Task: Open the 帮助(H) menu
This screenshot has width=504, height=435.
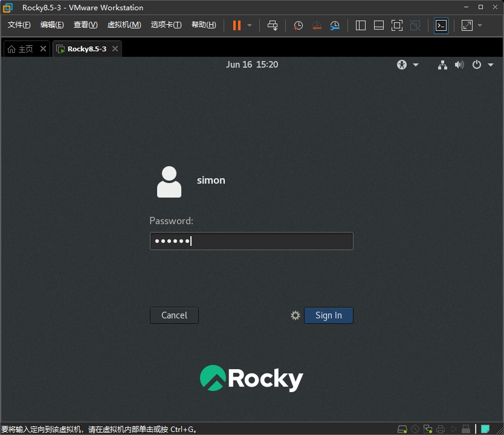Action: pos(204,25)
